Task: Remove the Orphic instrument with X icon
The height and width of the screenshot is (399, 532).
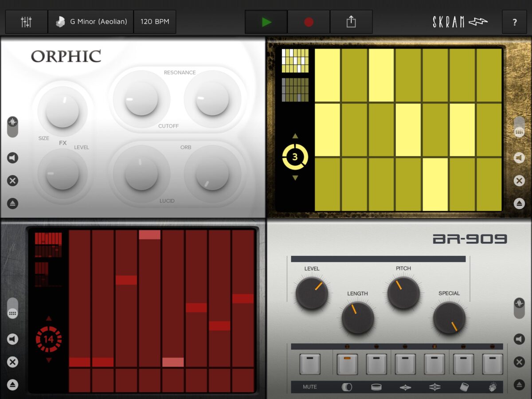Action: (x=13, y=181)
